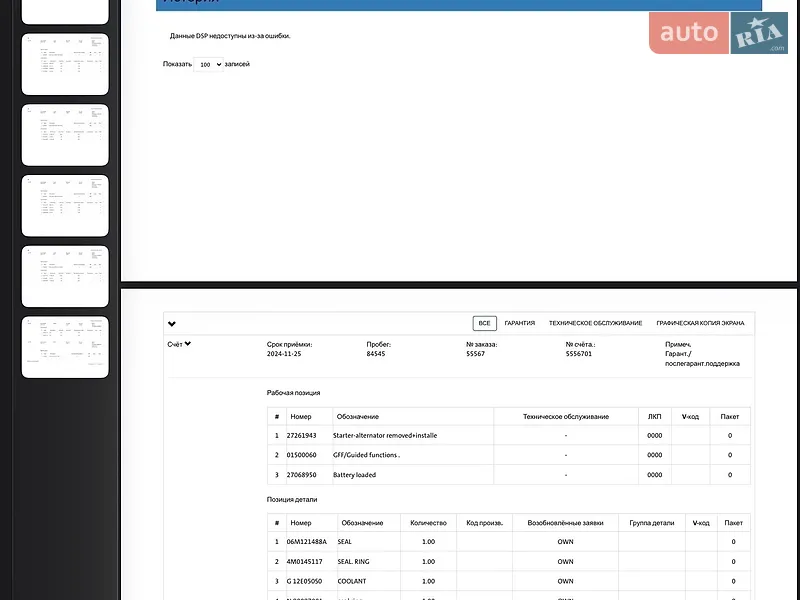Click the COOLANT description
This screenshot has height=600, width=800.
[x=352, y=581]
